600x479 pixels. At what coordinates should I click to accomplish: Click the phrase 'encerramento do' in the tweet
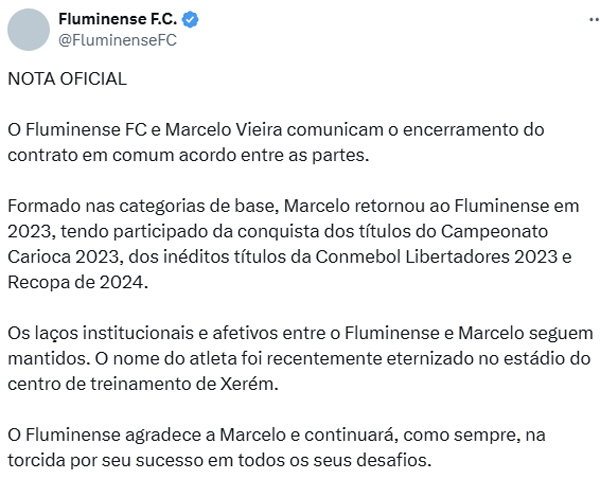click(473, 130)
